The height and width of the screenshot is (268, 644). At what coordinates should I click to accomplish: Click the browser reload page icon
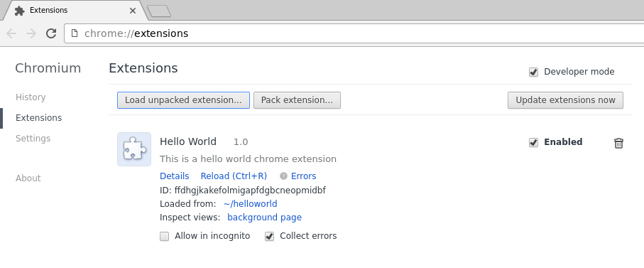[x=51, y=33]
